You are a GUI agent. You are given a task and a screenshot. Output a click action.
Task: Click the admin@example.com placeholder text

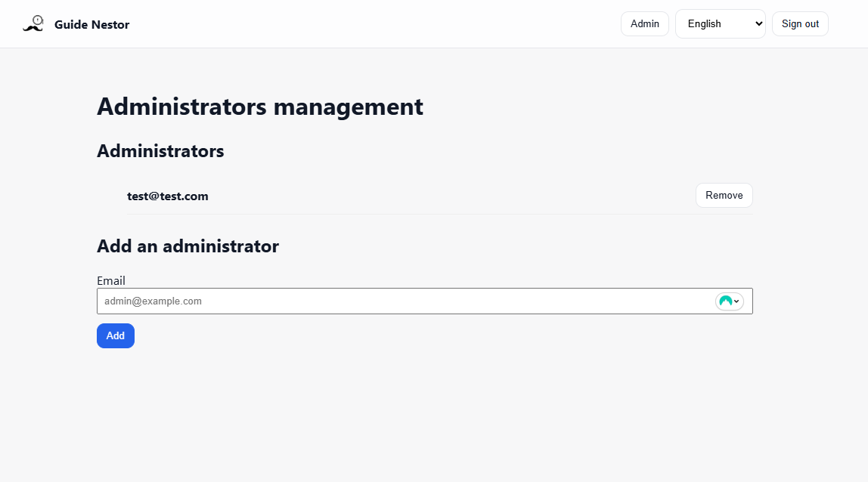point(153,301)
